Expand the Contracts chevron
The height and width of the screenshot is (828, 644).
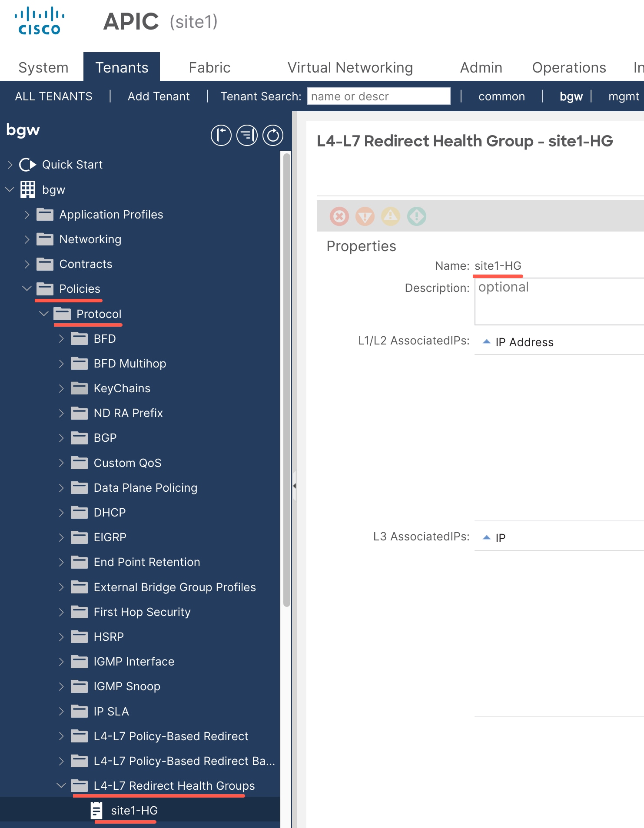[27, 264]
